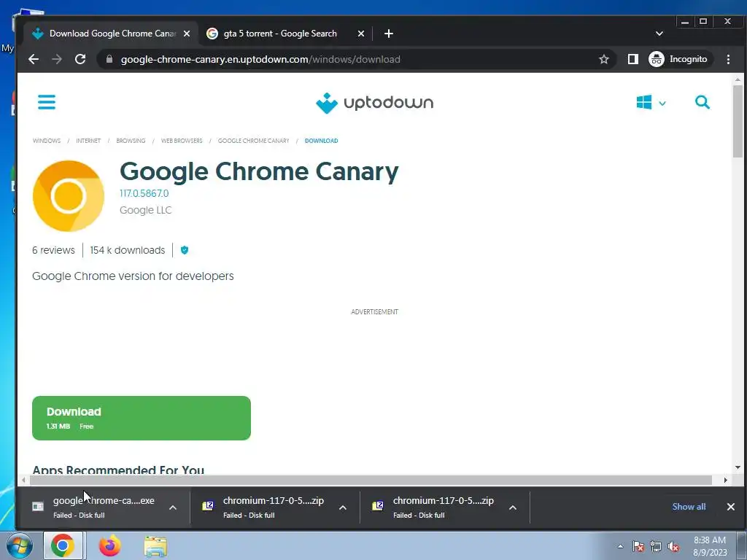The height and width of the screenshot is (560, 747).
Task: Go to INTERNET breadcrumb
Action: pos(88,141)
